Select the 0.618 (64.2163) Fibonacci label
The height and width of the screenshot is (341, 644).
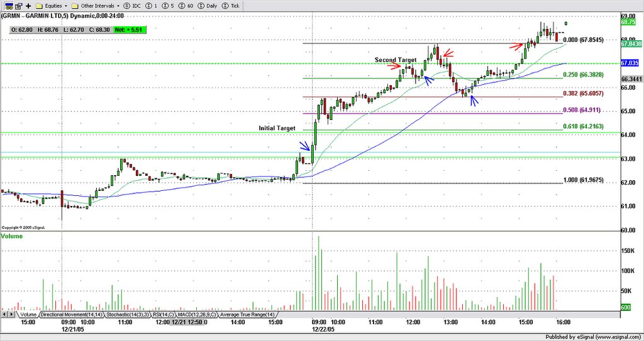click(x=583, y=126)
